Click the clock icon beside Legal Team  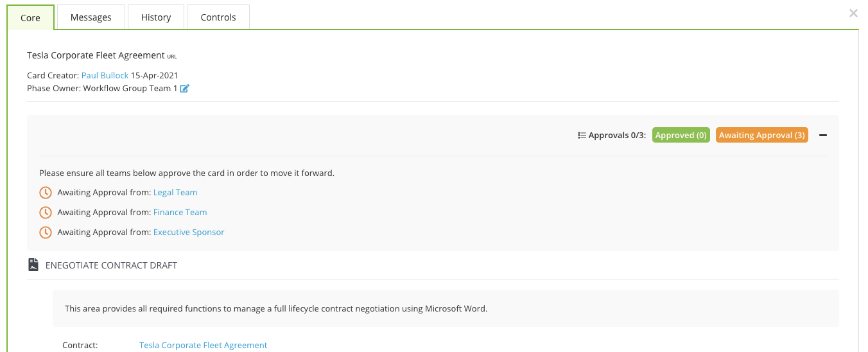[x=46, y=193]
